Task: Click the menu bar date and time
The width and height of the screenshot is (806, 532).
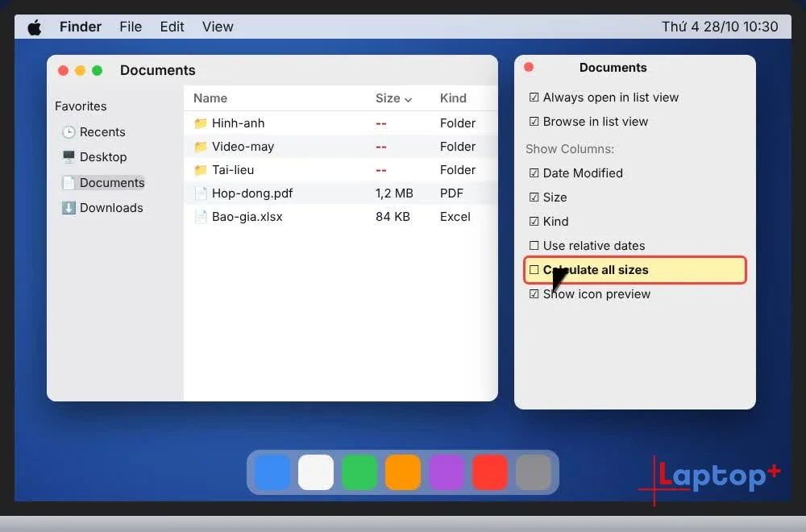Action: point(720,27)
